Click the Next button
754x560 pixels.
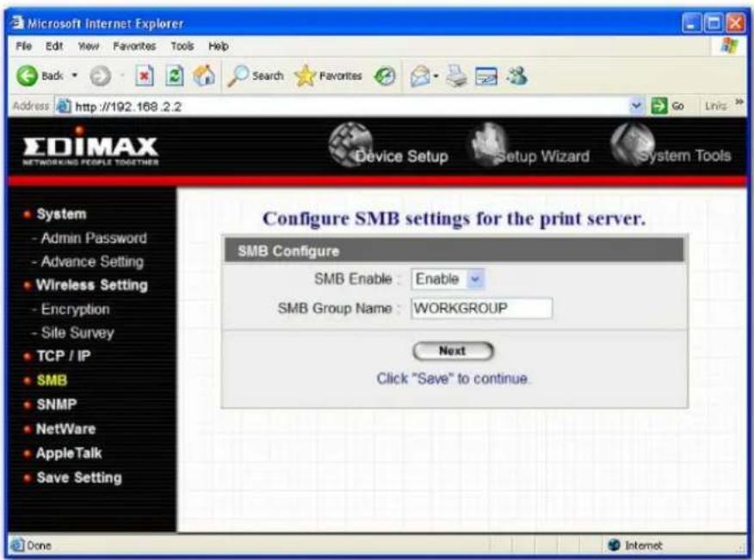click(453, 351)
